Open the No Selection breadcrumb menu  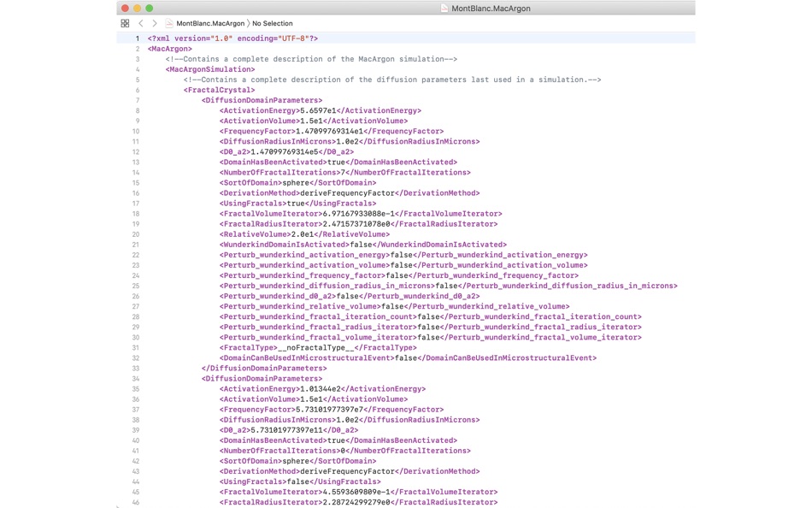[x=273, y=23]
